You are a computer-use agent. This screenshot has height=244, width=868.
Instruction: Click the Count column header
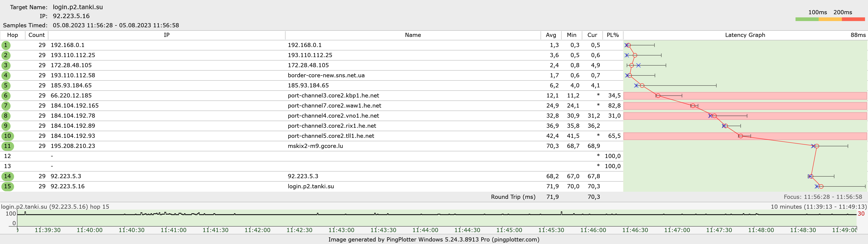click(36, 35)
